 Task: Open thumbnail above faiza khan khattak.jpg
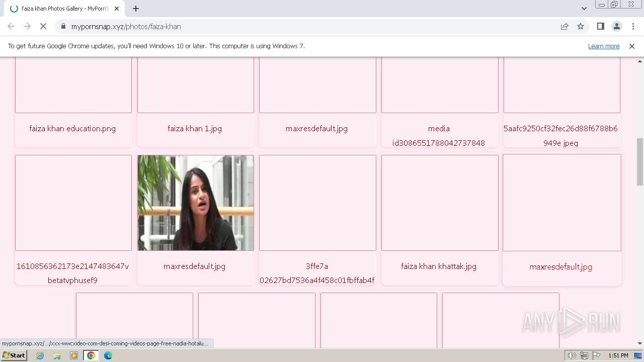coord(440,203)
